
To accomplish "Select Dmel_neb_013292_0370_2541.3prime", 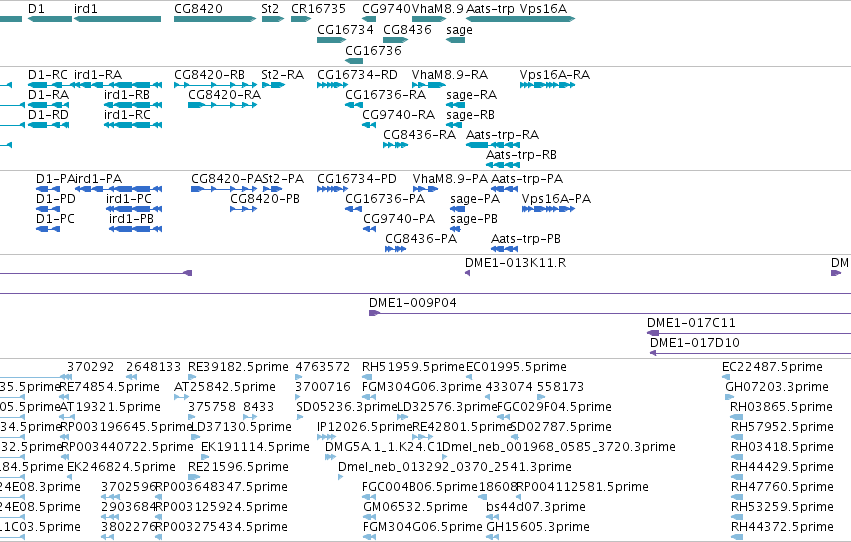I will pos(340,477).
